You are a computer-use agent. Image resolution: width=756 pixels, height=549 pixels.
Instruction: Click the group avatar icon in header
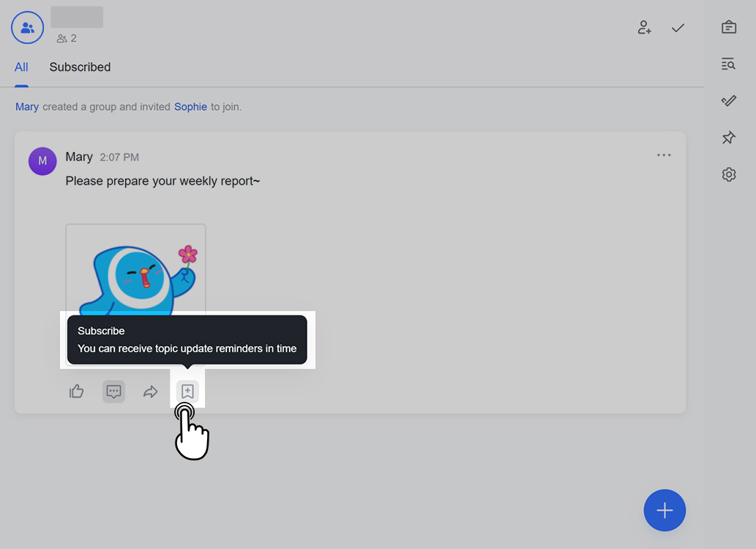point(27,28)
